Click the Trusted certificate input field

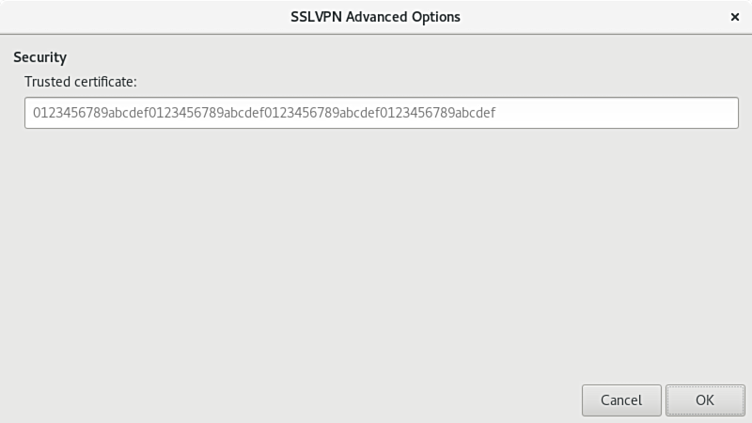pyautogui.click(x=381, y=113)
